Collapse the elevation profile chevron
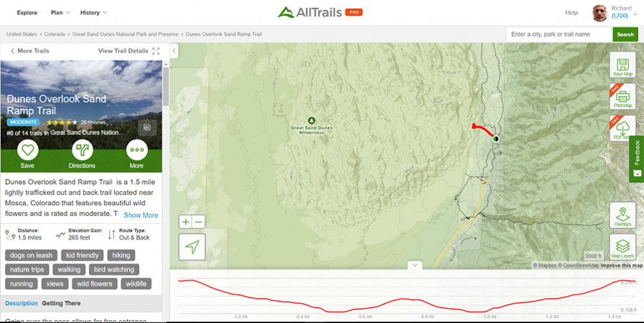644x323 pixels. click(x=415, y=265)
